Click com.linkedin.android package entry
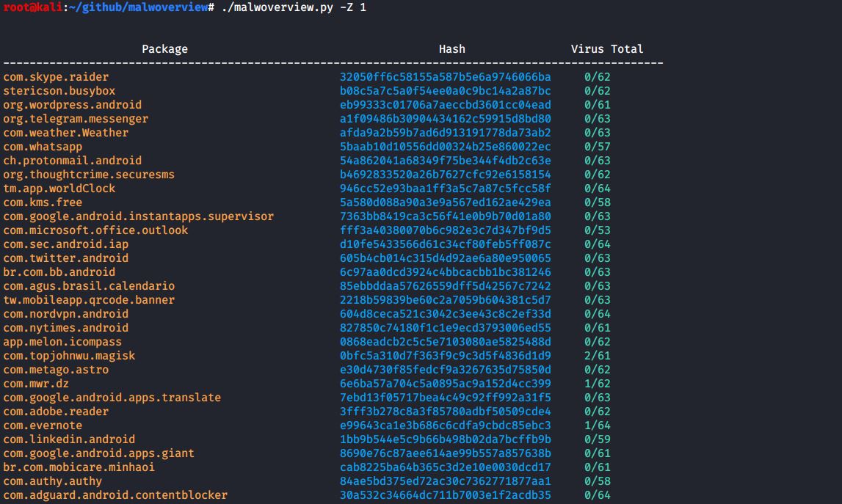The height and width of the screenshot is (504, 842). [x=69, y=440]
